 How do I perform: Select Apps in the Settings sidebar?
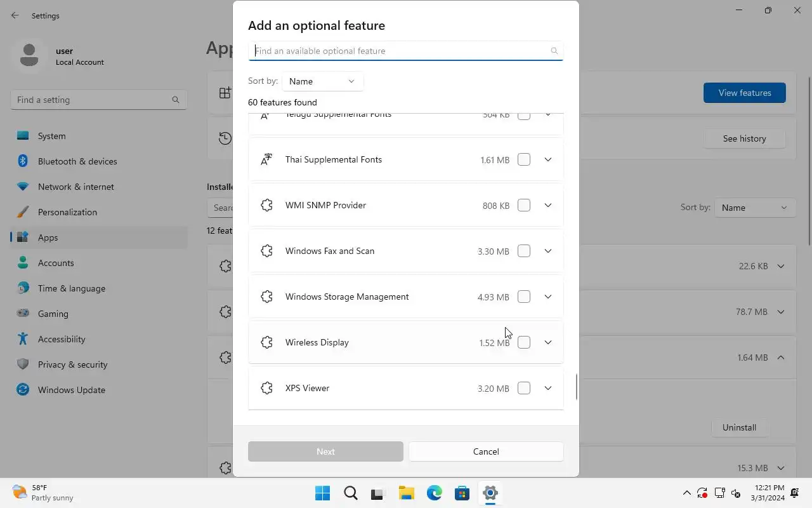[99, 237]
